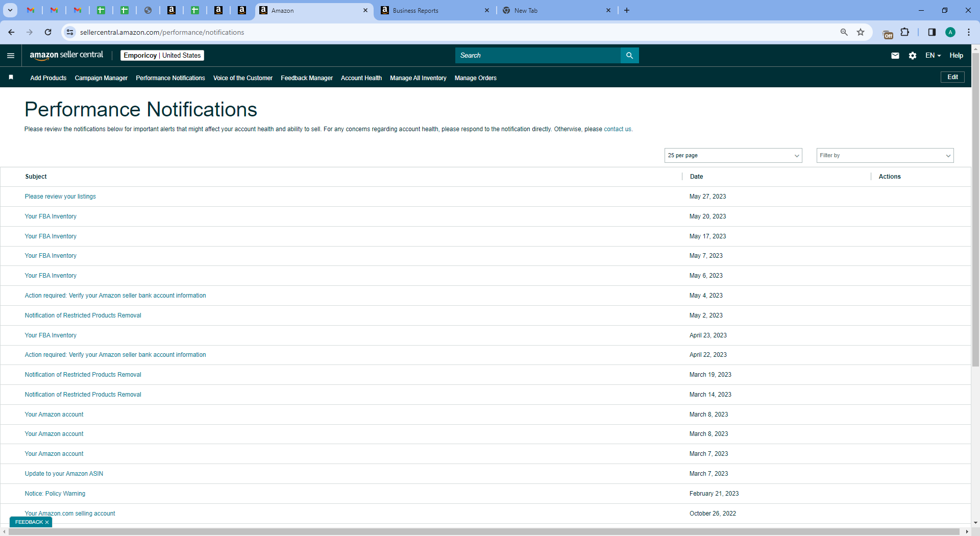Go to Voice of the Customer
This screenshot has width=980, height=536.
tap(243, 78)
